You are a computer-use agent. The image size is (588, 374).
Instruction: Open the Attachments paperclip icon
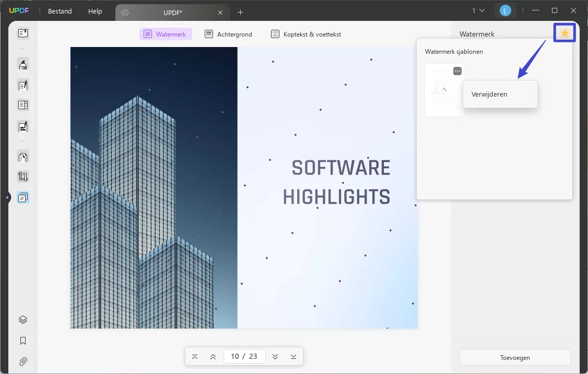(x=23, y=361)
